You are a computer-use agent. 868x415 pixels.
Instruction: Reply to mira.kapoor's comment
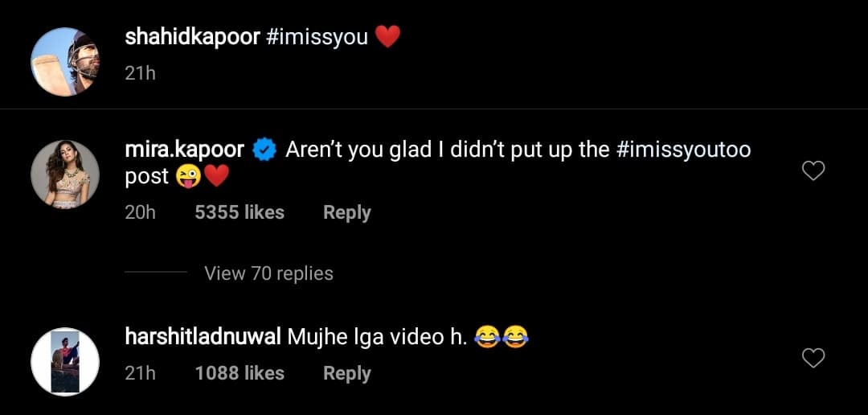pos(346,212)
